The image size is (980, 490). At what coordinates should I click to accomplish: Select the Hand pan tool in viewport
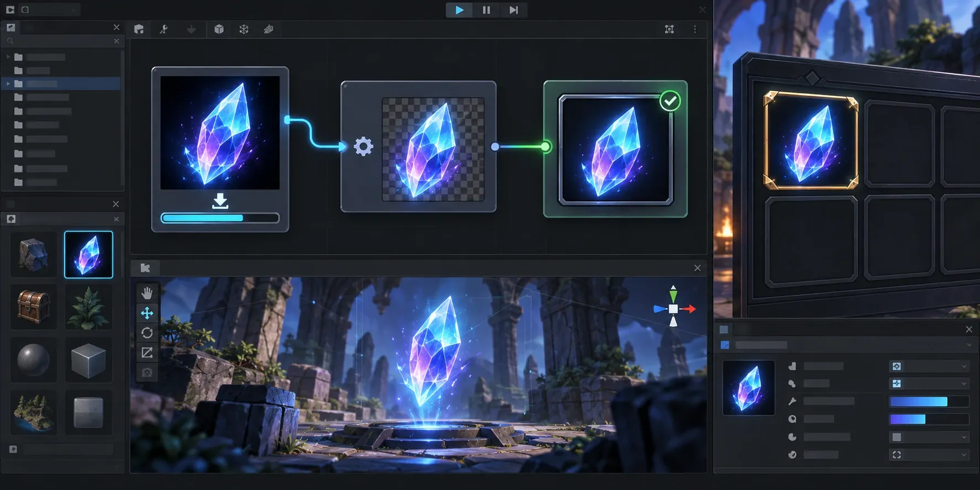coord(147,293)
